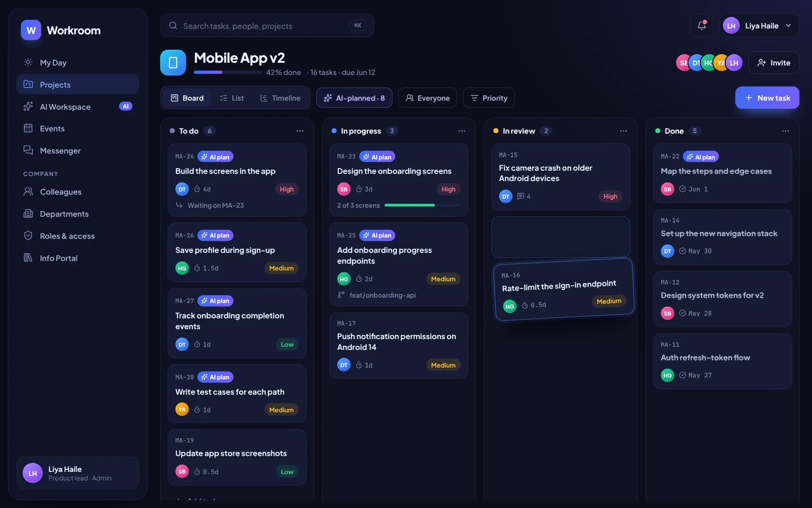Image resolution: width=812 pixels, height=508 pixels.
Task: Open the Mobile App v2 project icon
Action: point(173,62)
